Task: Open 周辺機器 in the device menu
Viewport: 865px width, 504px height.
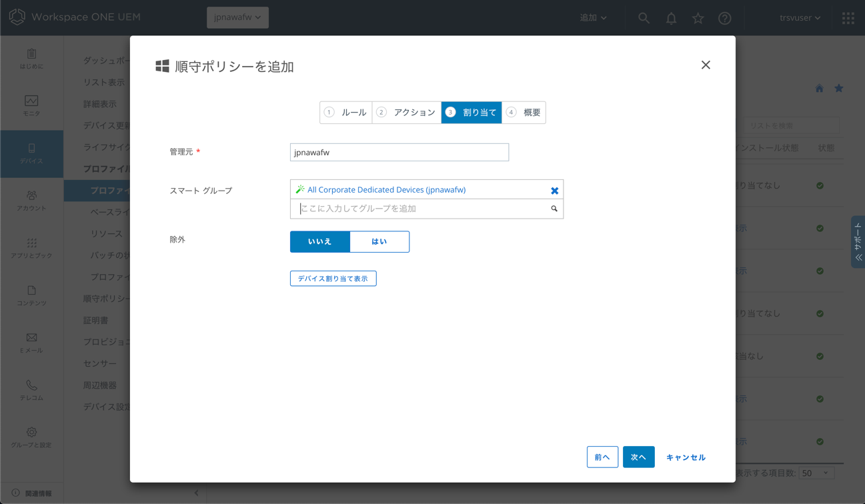Action: click(x=100, y=385)
